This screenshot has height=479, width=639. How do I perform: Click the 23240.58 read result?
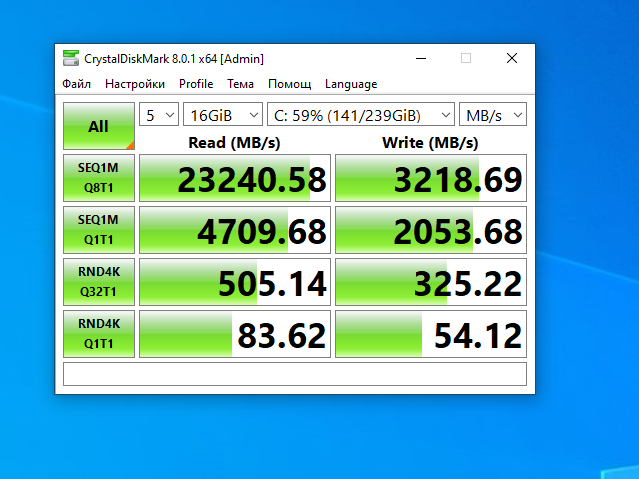[x=235, y=178]
